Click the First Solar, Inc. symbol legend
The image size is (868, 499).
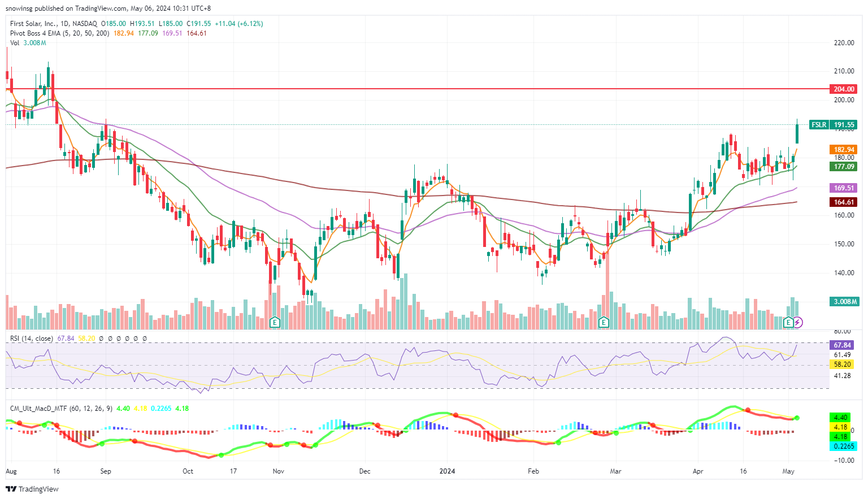coord(53,24)
